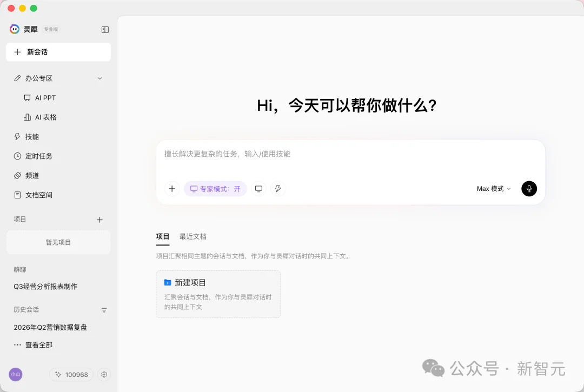Click the 文档空间 document icon

point(17,195)
